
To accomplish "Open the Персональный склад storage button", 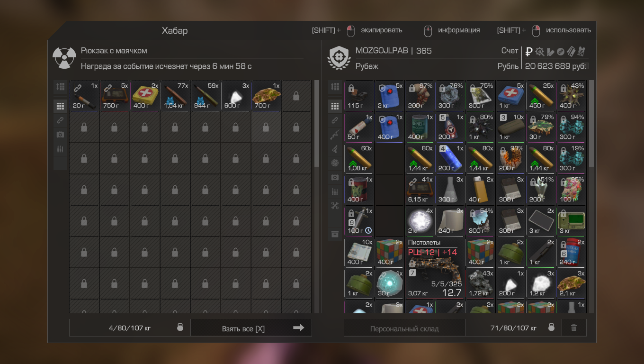I will coord(404,328).
